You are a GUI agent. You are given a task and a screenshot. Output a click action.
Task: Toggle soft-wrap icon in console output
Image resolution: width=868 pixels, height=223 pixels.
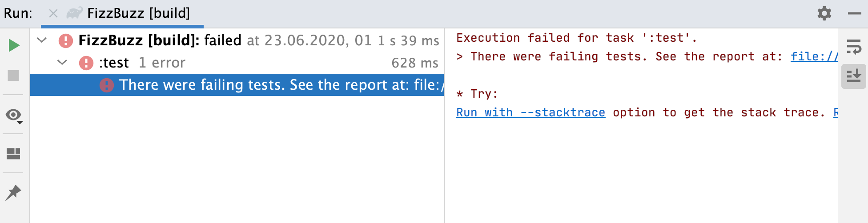(854, 46)
